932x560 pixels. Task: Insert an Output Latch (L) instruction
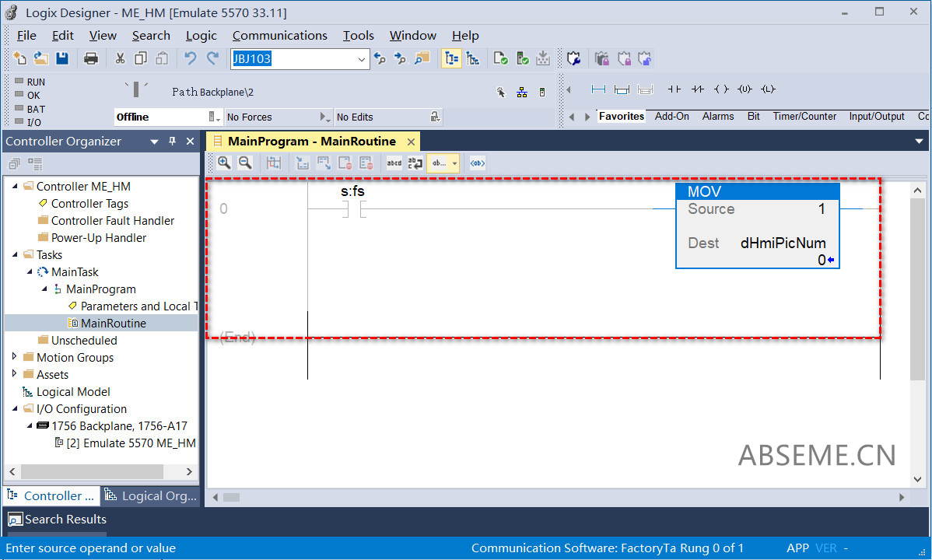[768, 89]
